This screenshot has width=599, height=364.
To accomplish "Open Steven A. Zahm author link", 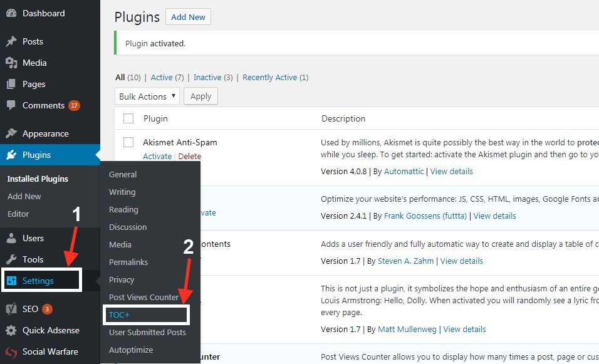I will 405,261.
